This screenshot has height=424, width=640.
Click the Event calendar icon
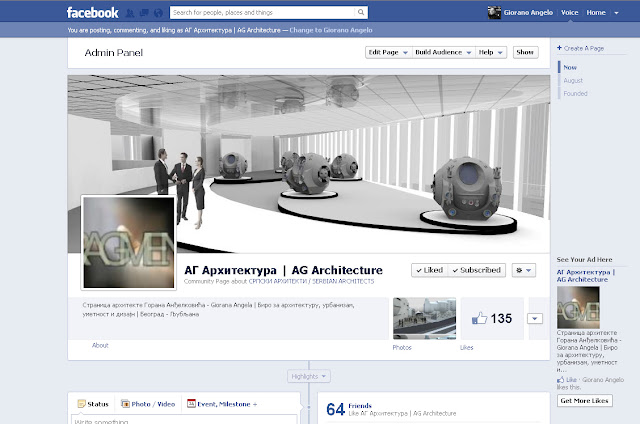[191, 404]
